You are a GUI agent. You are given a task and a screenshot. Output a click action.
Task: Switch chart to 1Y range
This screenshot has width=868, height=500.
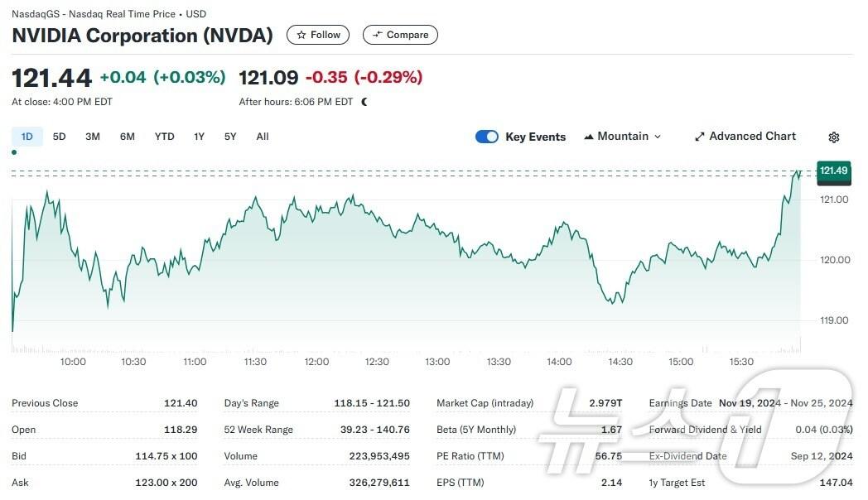pos(199,137)
